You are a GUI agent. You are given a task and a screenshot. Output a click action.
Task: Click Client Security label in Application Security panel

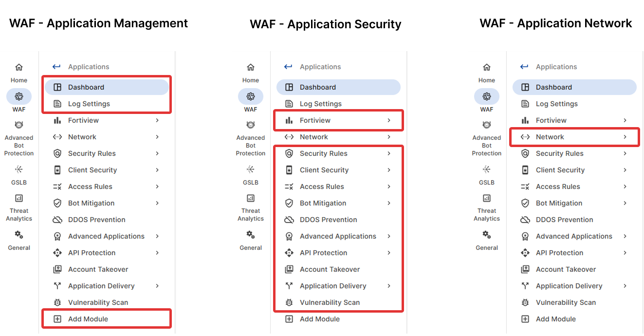click(x=324, y=170)
